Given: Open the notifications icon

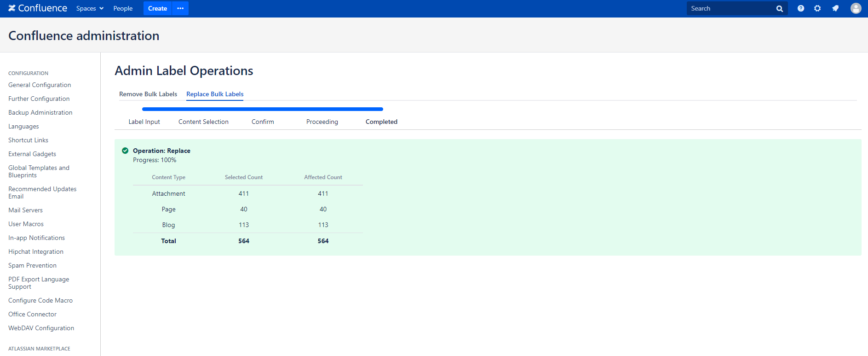Looking at the screenshot, I should click(835, 8).
